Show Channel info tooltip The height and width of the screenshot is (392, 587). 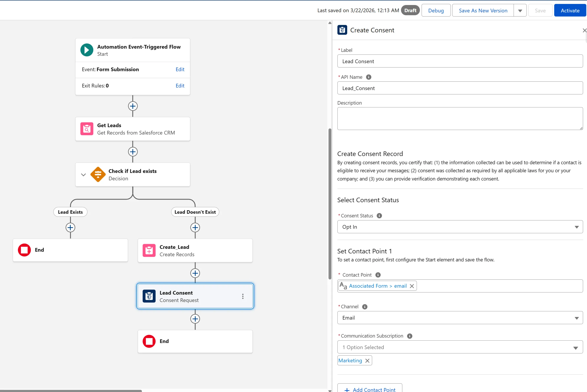pos(365,307)
